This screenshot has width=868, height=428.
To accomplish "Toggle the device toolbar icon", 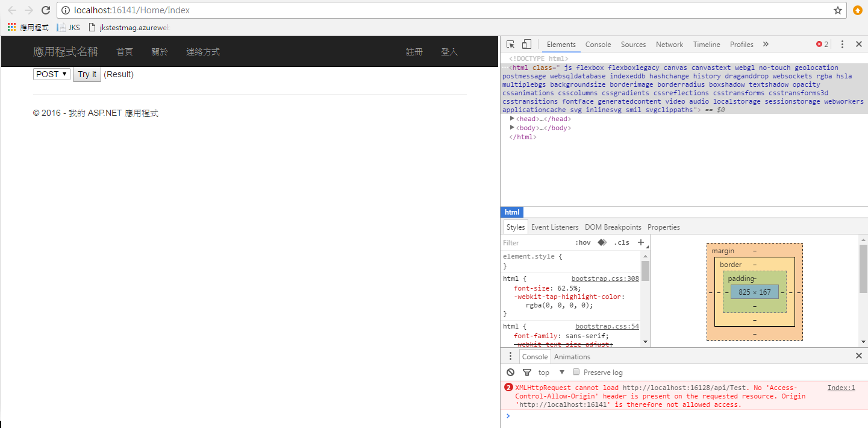I will [526, 44].
